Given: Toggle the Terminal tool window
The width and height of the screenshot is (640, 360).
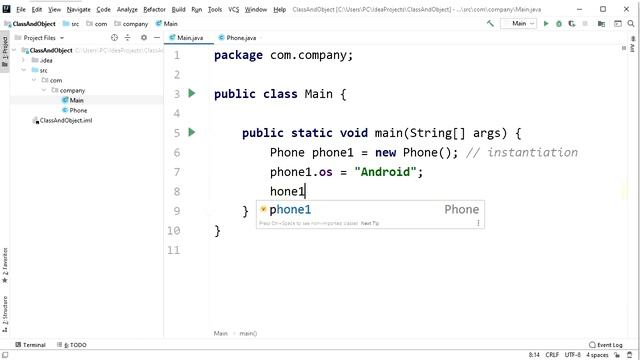Looking at the screenshot, I should [30, 345].
